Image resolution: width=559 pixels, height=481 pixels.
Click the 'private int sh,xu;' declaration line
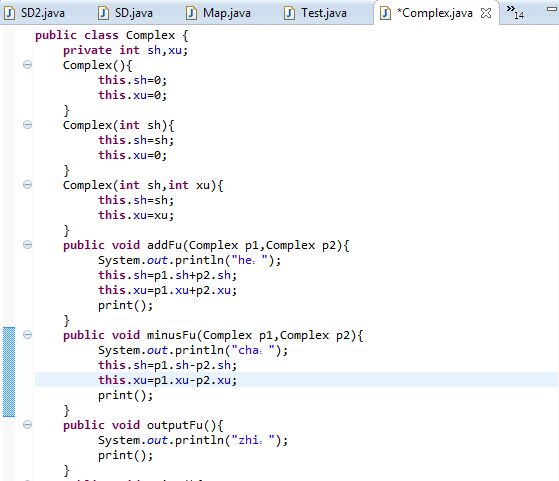125,50
